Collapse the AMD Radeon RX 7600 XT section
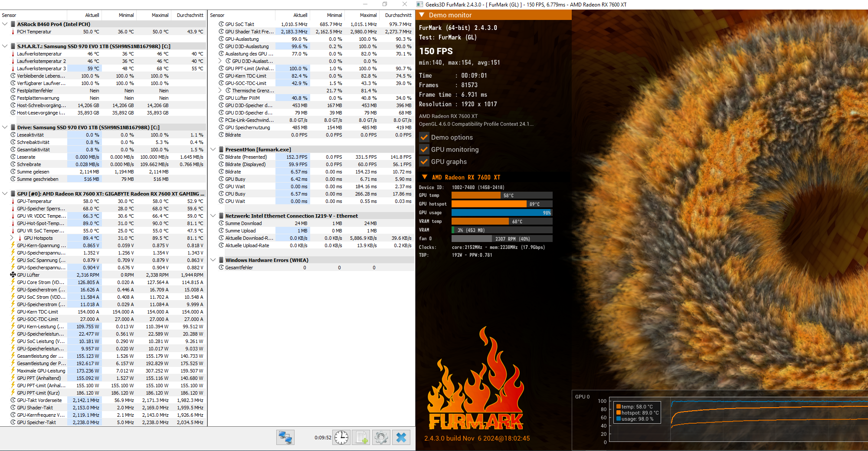Screen dimensions: 868x451 [425, 177]
